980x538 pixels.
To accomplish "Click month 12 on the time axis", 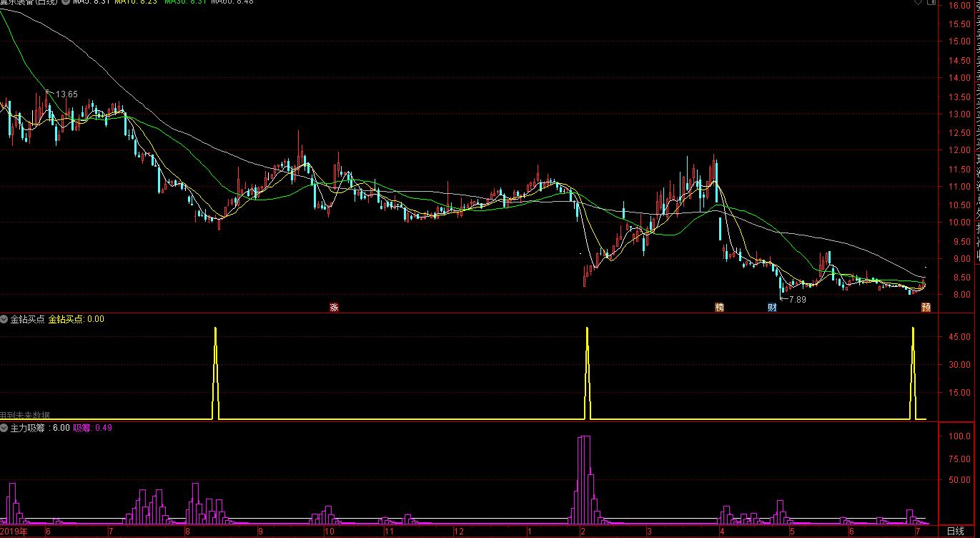I will pos(458,532).
